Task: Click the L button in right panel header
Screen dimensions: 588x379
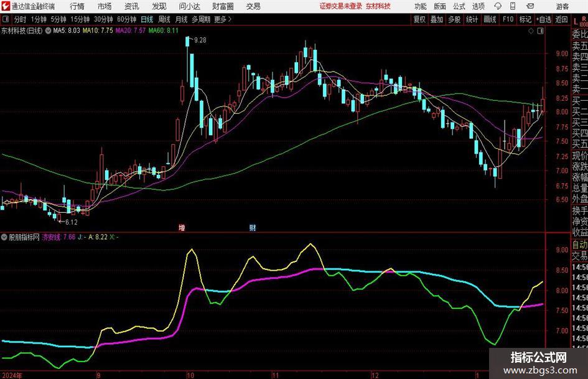Action: click(576, 22)
